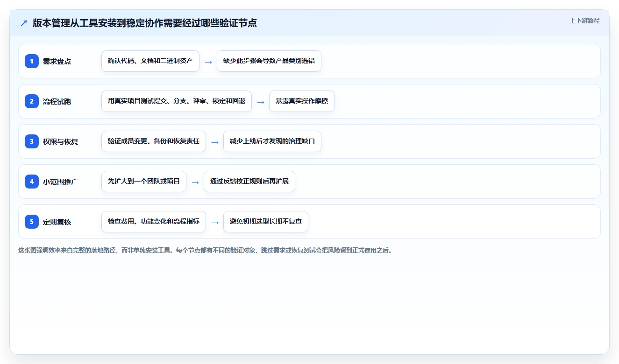Click the 先扩大到一个团队或项目 box

coord(144,182)
